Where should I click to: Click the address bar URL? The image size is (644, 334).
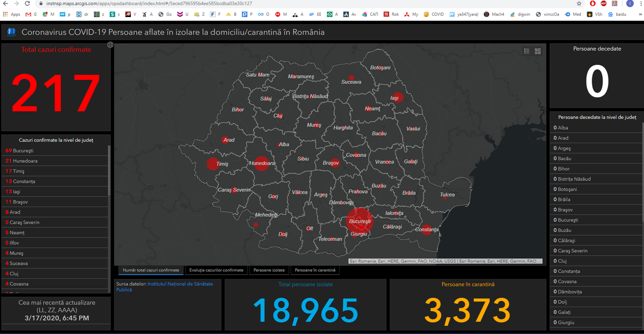click(149, 4)
